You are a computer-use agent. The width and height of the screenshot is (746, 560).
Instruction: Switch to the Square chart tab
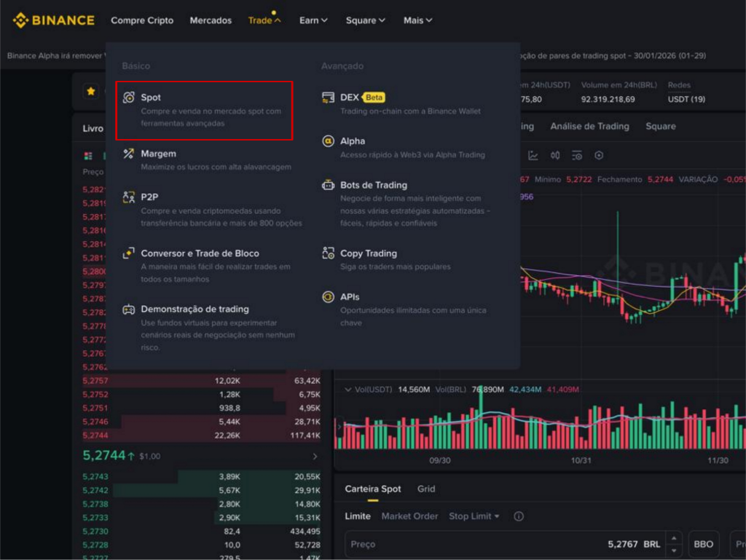coord(660,127)
